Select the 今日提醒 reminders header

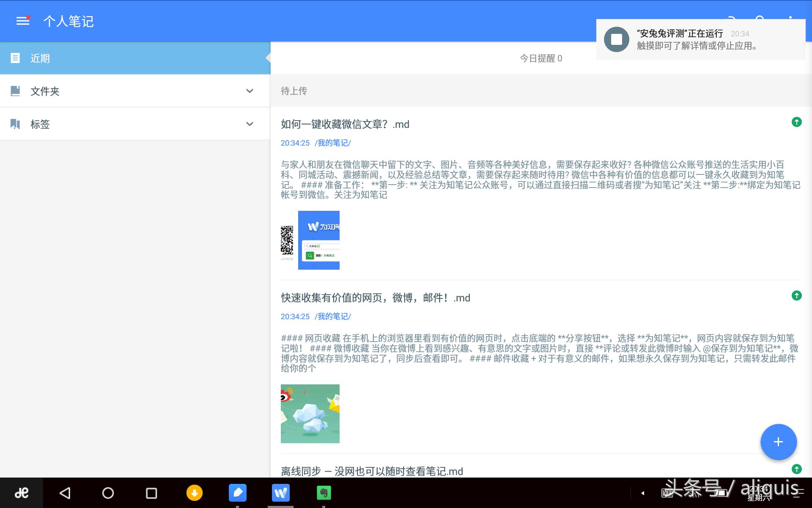(x=540, y=58)
